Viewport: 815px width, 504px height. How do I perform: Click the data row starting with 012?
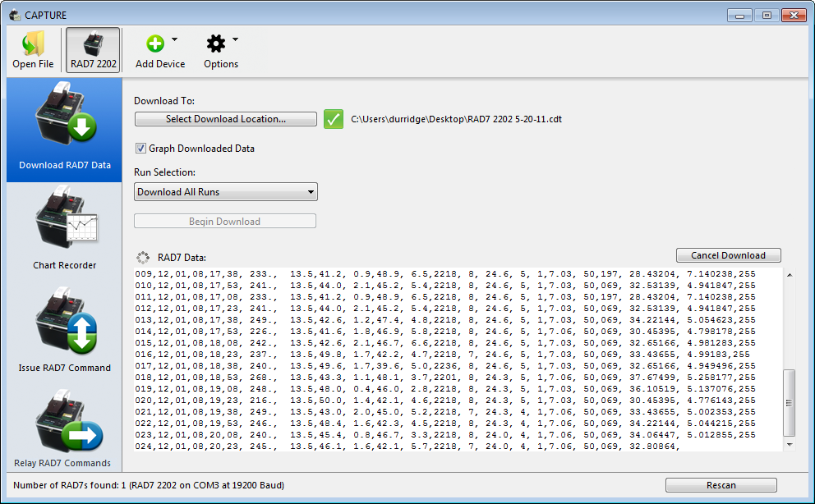point(445,309)
